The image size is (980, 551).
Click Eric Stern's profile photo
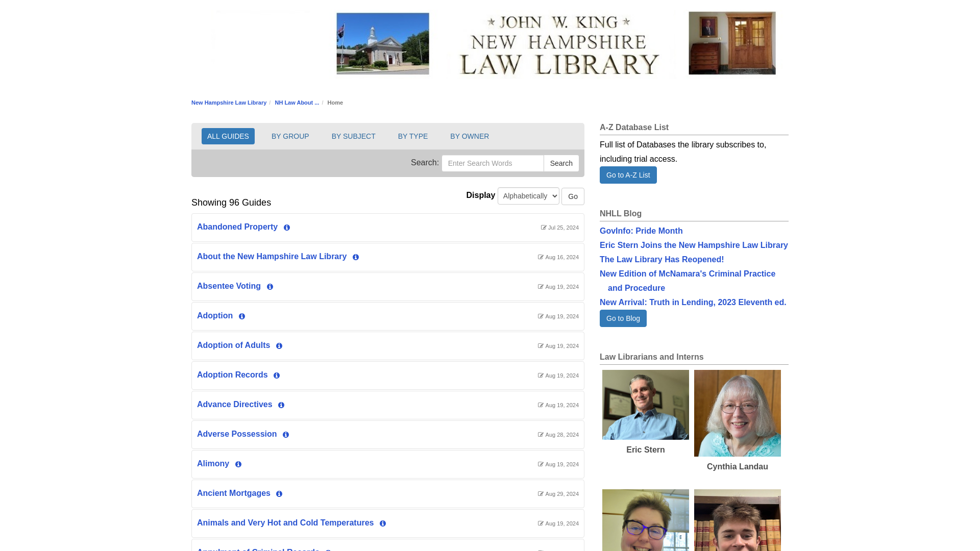point(646,405)
